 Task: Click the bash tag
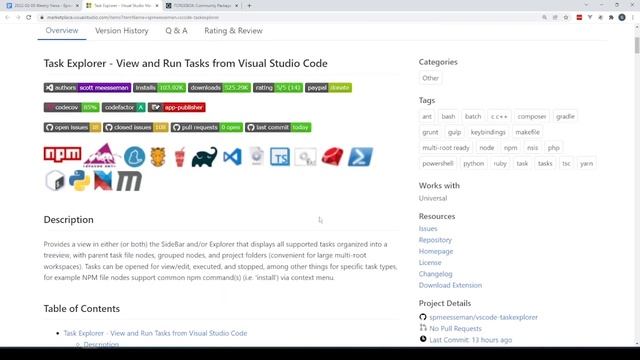[448, 116]
